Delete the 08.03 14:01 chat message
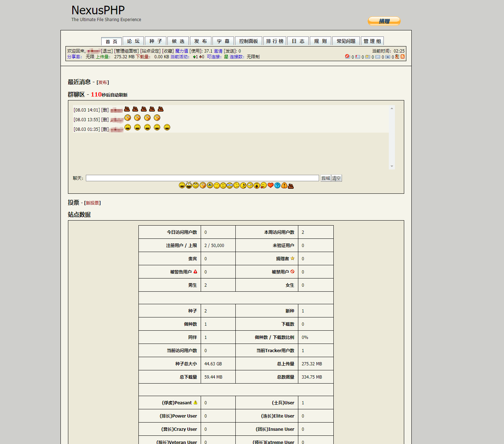The width and height of the screenshot is (504, 444). [x=105, y=110]
